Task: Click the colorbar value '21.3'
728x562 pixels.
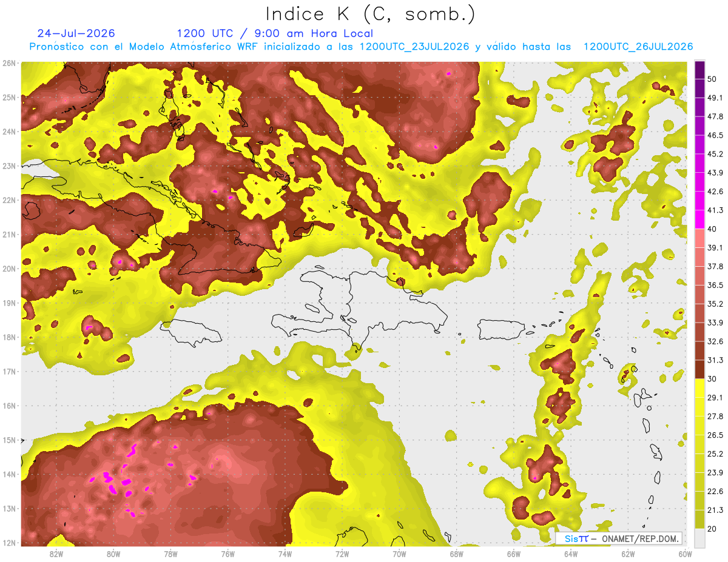Action: point(715,510)
